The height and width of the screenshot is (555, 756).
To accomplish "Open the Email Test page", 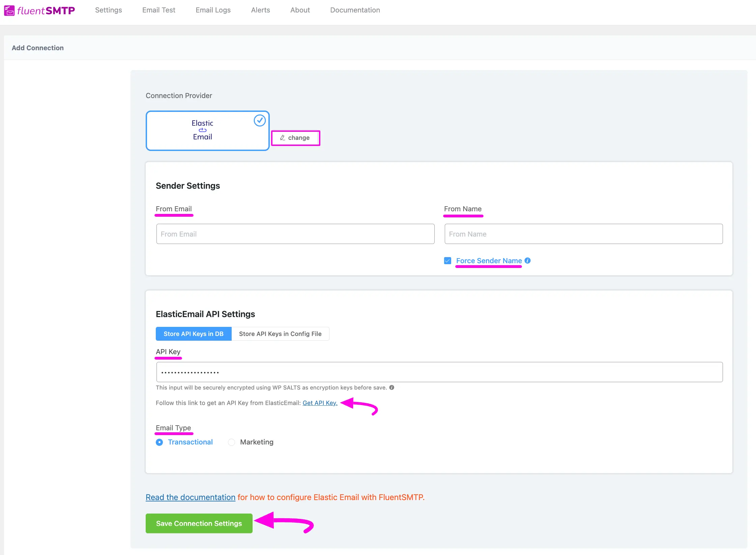I will 158,10.
